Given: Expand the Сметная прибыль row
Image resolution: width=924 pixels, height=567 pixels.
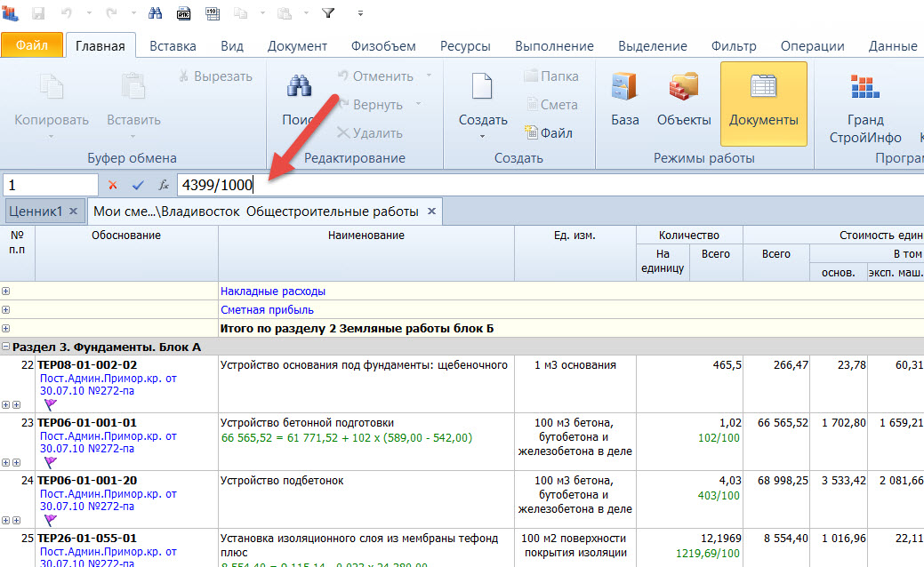Looking at the screenshot, I should (x=6, y=310).
